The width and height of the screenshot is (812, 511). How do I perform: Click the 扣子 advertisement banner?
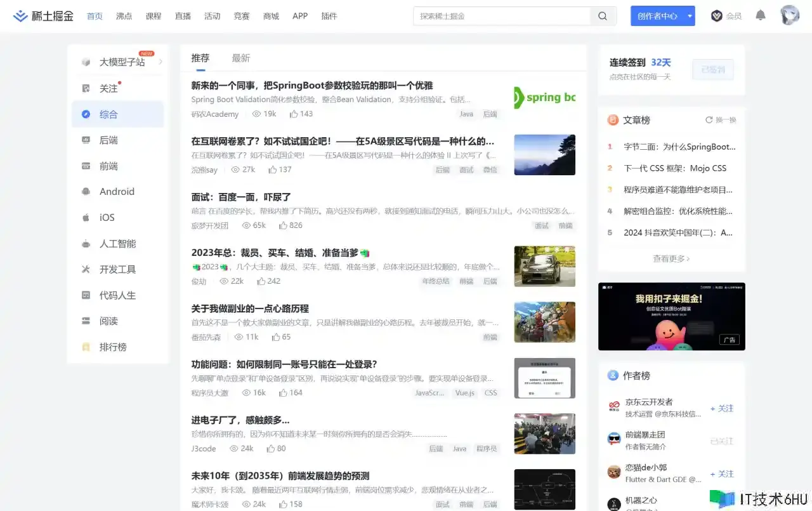click(x=671, y=316)
